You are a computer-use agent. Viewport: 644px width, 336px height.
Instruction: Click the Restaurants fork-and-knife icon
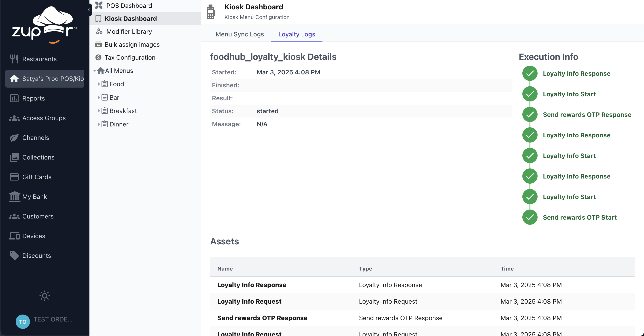point(14,59)
